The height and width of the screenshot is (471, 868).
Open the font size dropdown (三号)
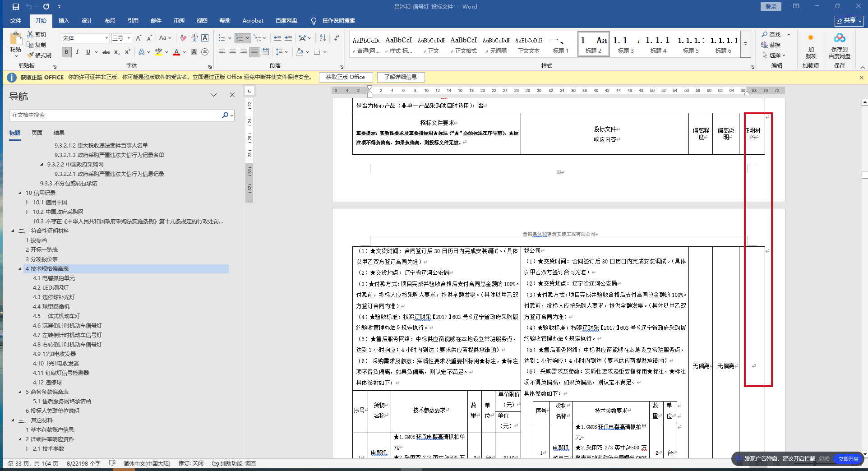129,38
